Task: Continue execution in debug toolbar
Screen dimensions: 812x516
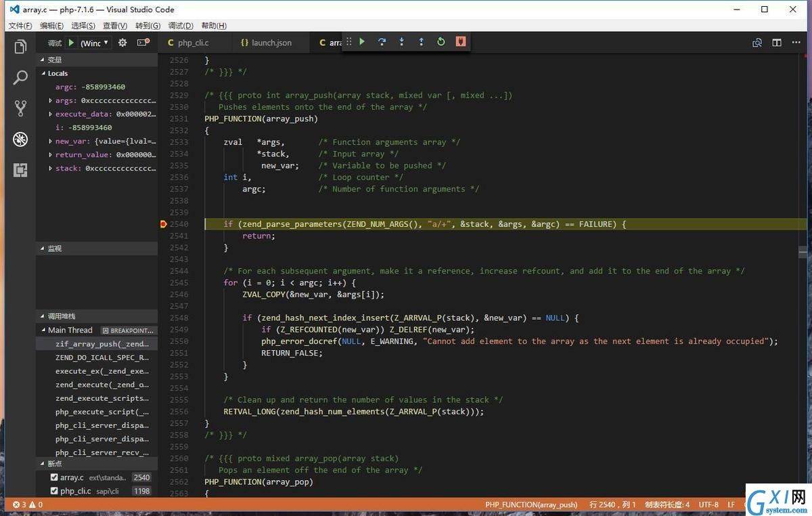Action: click(362, 42)
